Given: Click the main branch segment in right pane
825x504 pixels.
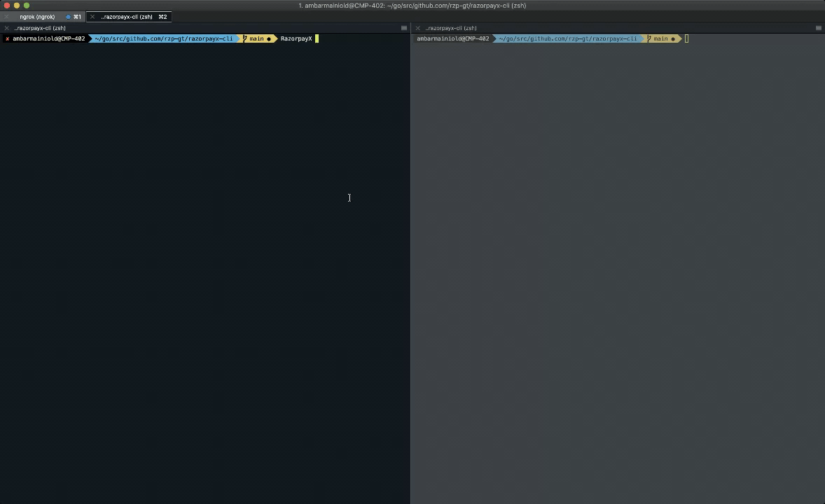Looking at the screenshot, I should [x=662, y=38].
